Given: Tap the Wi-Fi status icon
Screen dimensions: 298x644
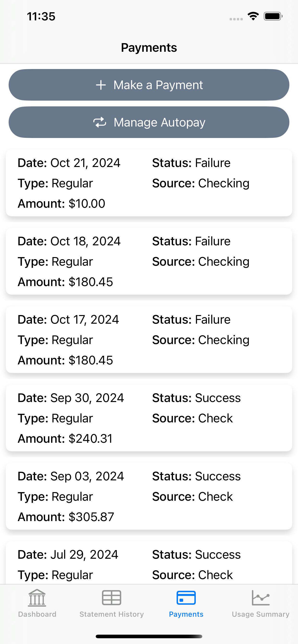Looking at the screenshot, I should [253, 16].
